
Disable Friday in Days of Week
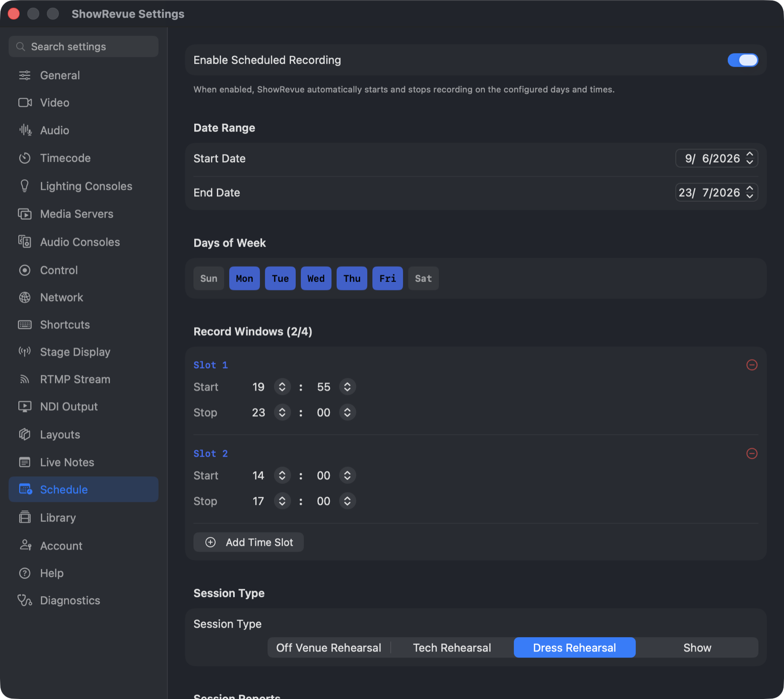tap(387, 278)
